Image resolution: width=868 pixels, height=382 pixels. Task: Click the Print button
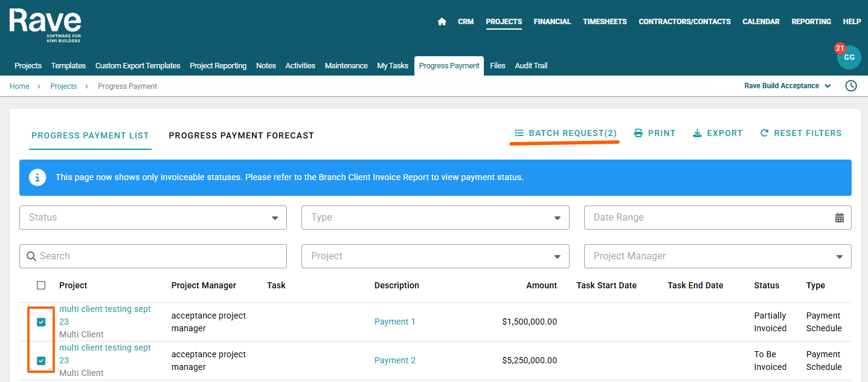tap(655, 133)
